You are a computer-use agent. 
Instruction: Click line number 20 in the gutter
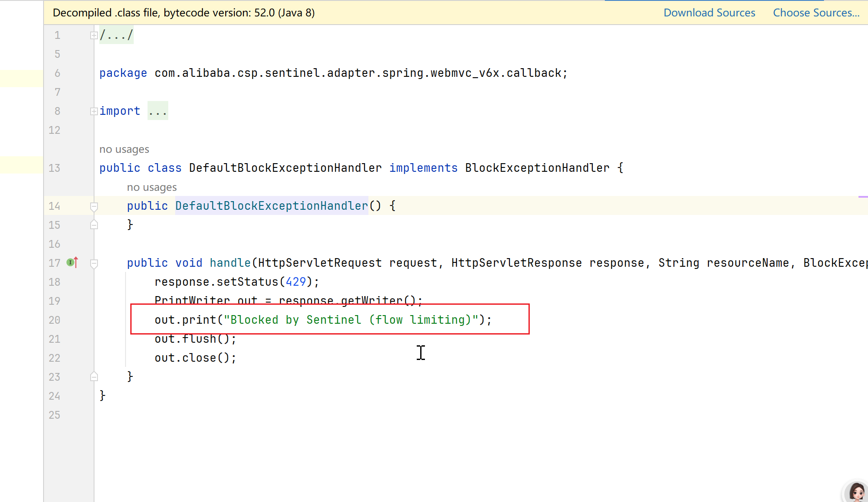pyautogui.click(x=54, y=320)
